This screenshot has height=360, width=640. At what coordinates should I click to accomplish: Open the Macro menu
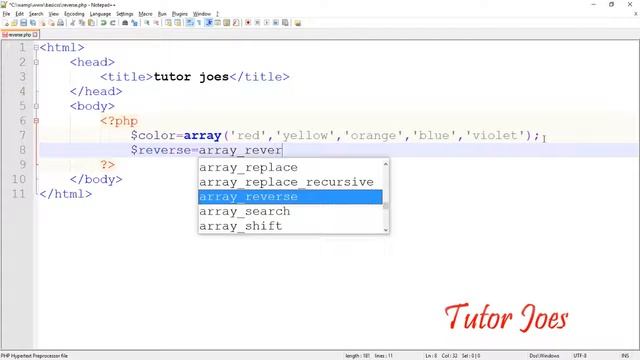pos(145,14)
